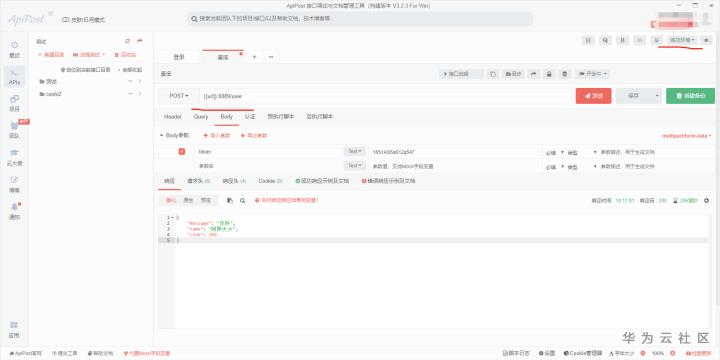Select the 原生 raw response view
The image size is (720, 360).
click(189, 201)
